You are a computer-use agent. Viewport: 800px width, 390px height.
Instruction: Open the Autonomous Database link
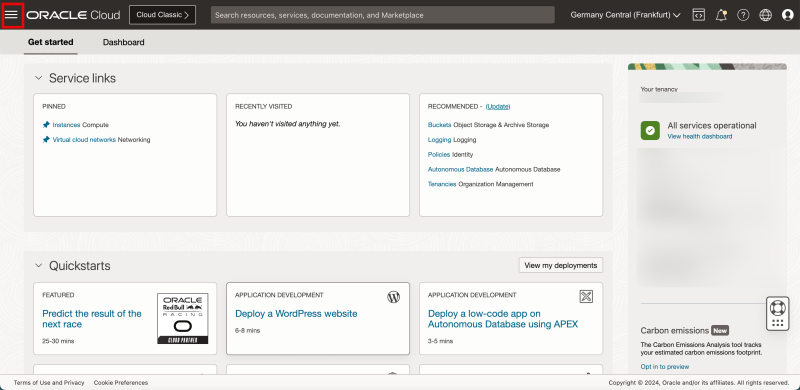pos(460,169)
